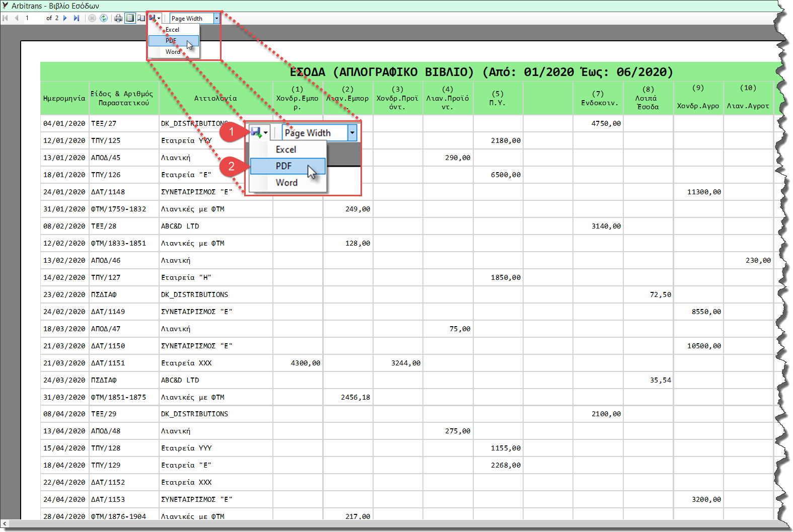
Task: Click the '(8) Λοιπά Έσοδα' column header
Action: coord(648,98)
